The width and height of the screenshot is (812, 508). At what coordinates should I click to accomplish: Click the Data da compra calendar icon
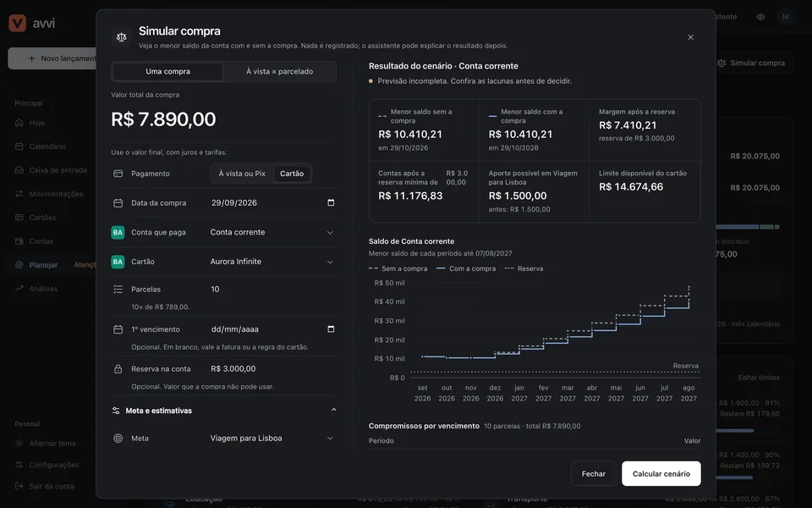118,203
